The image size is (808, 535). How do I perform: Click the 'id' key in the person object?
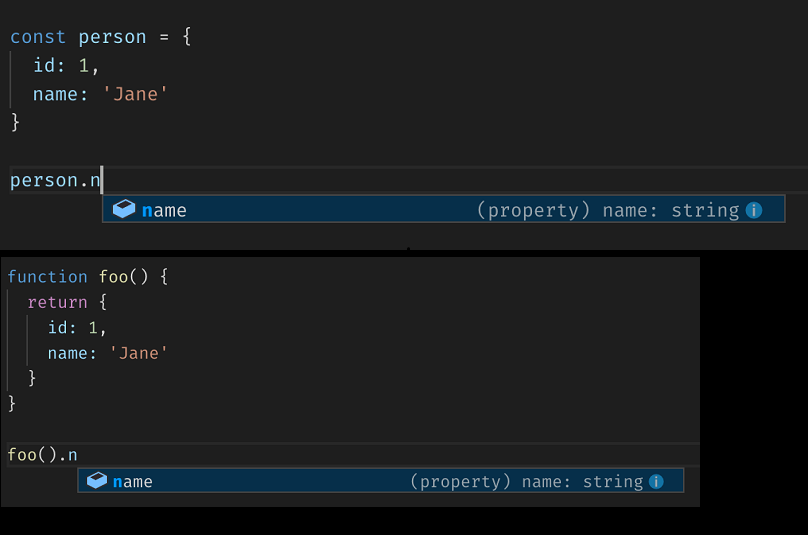coord(44,66)
